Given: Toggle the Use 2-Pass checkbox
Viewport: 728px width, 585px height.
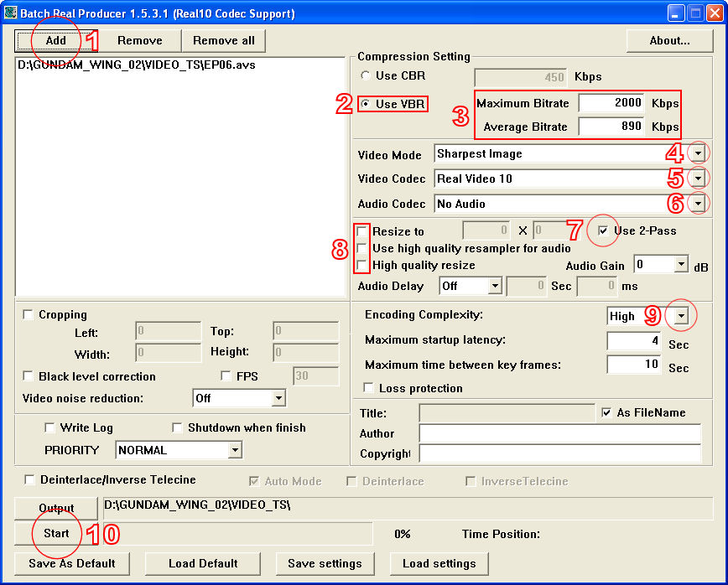Looking at the screenshot, I should point(603,230).
